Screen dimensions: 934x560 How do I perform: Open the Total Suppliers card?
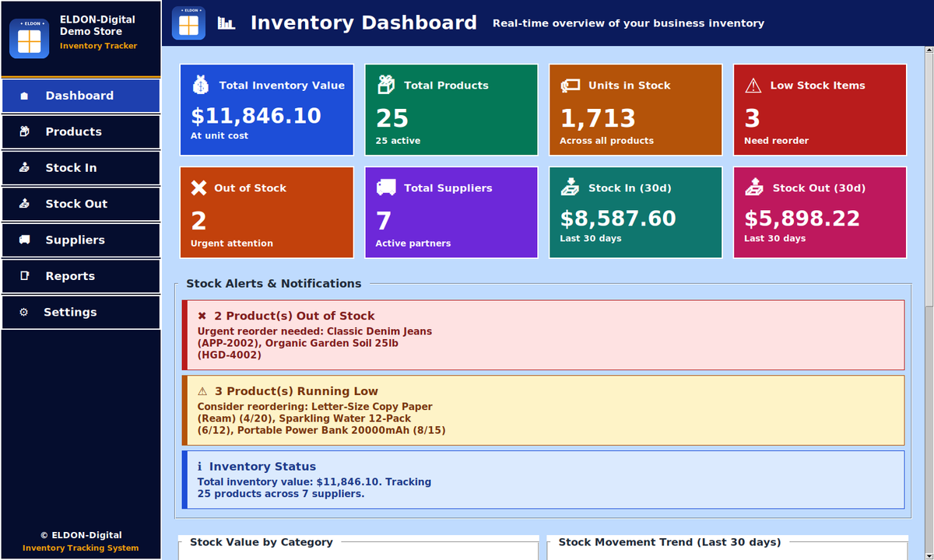pyautogui.click(x=451, y=212)
